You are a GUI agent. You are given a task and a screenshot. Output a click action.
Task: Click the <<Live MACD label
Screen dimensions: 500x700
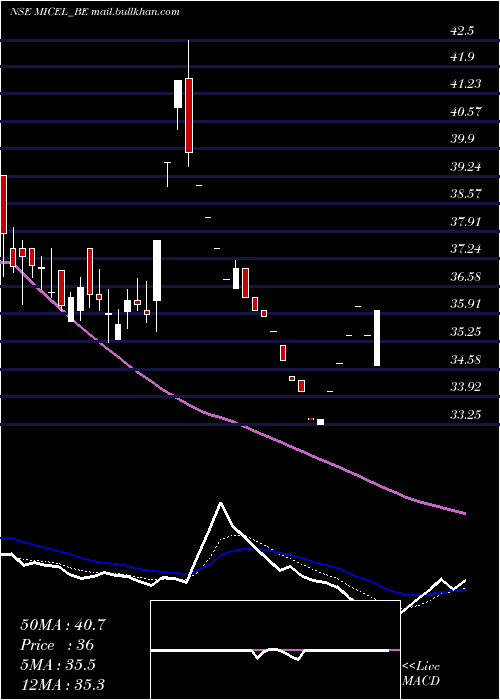(x=421, y=674)
